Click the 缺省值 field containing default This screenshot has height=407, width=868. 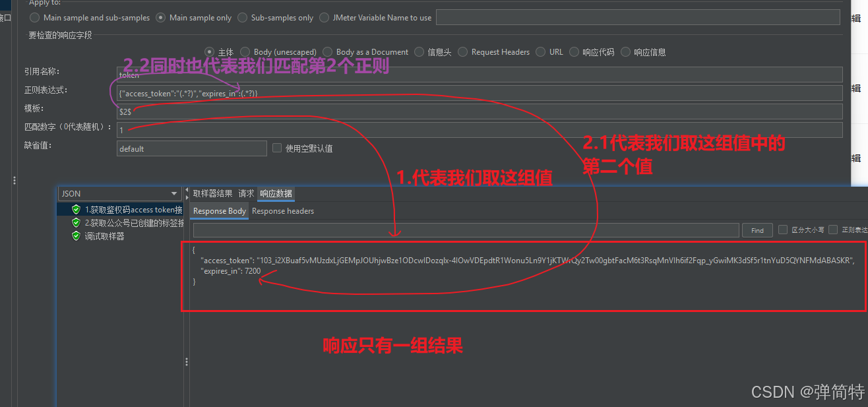point(191,148)
